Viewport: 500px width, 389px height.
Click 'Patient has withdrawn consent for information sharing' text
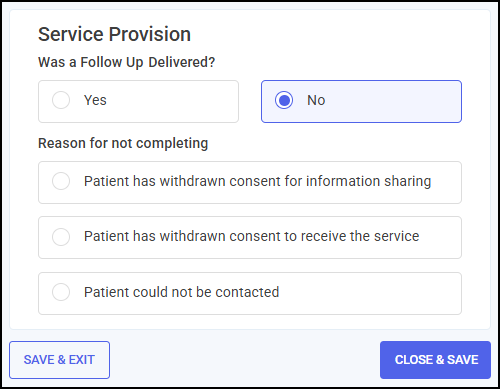tap(257, 181)
